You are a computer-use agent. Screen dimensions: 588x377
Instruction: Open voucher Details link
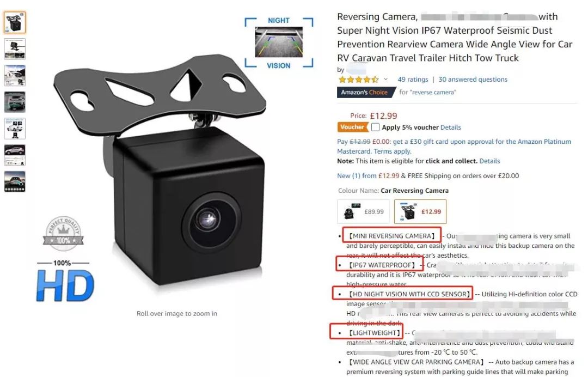click(x=450, y=127)
